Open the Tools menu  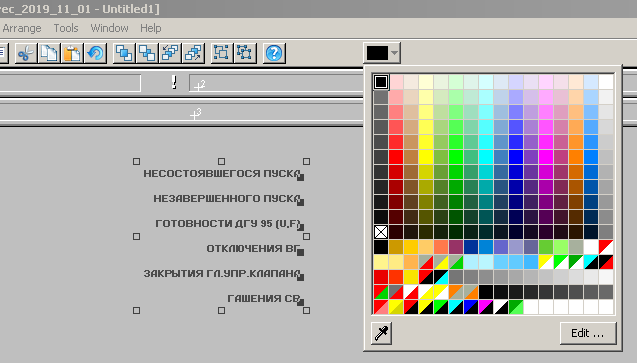(66, 28)
